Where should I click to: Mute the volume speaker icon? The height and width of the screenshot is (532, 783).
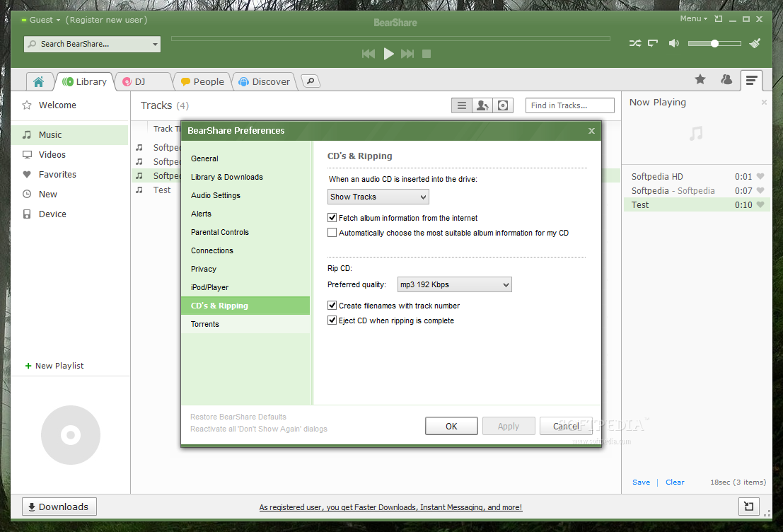[673, 43]
